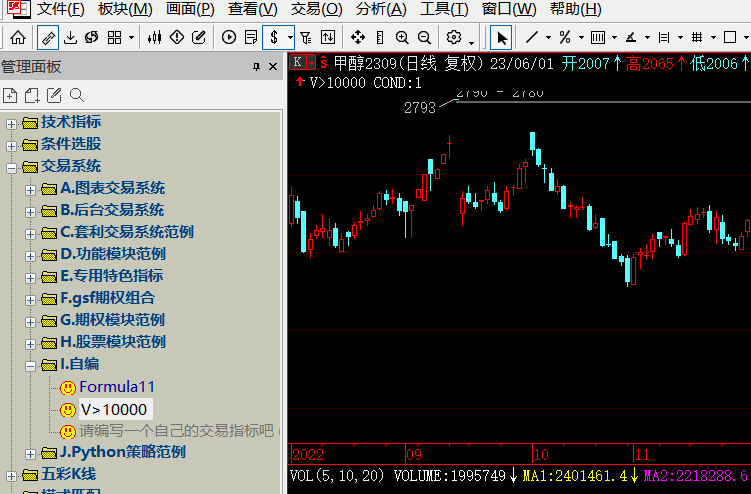This screenshot has height=494, width=751.
Task: Click the diamond alert icon
Action: (177, 37)
